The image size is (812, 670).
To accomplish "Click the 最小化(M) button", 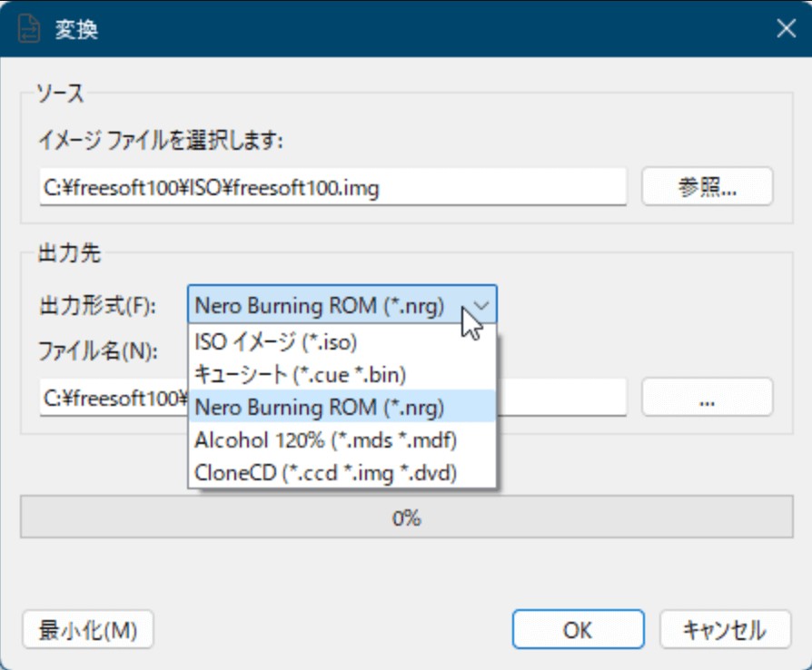I will tap(88, 630).
